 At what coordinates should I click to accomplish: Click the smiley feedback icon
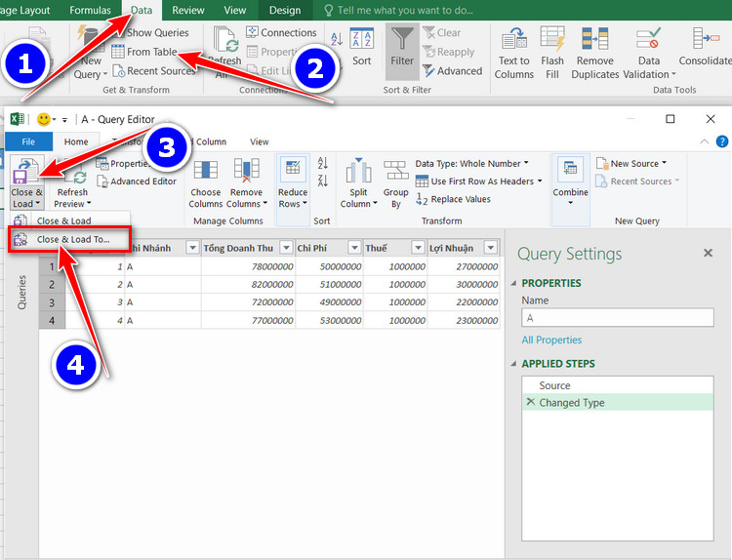43,119
